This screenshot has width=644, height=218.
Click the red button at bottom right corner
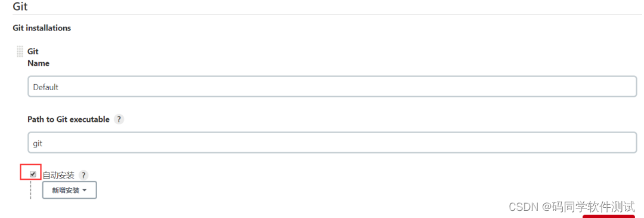[x=608, y=216]
